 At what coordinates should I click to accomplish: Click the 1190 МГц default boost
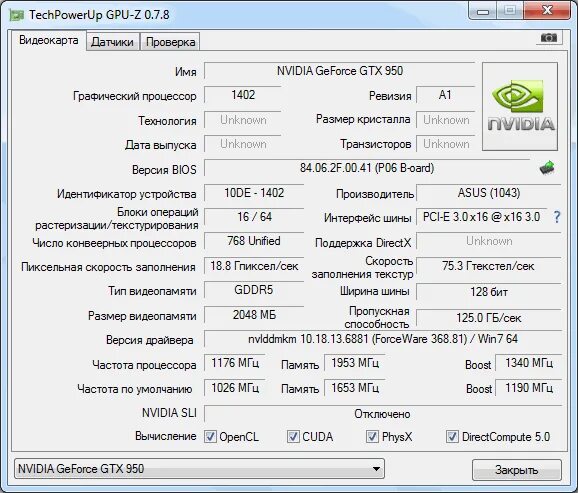[529, 388]
